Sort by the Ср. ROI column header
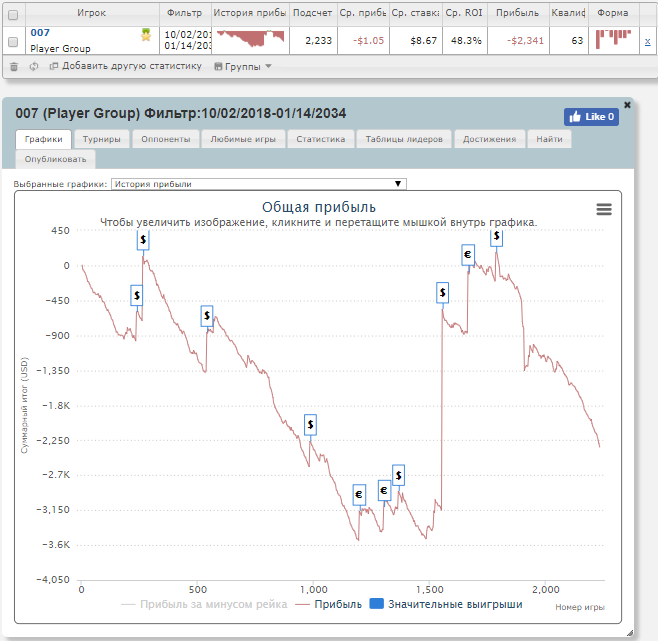This screenshot has width=658, height=641. click(464, 13)
